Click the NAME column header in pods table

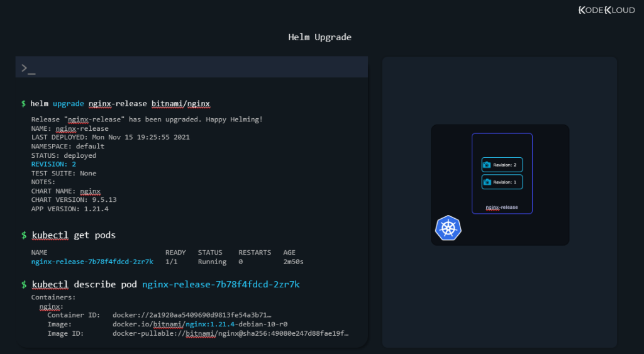[x=39, y=253]
